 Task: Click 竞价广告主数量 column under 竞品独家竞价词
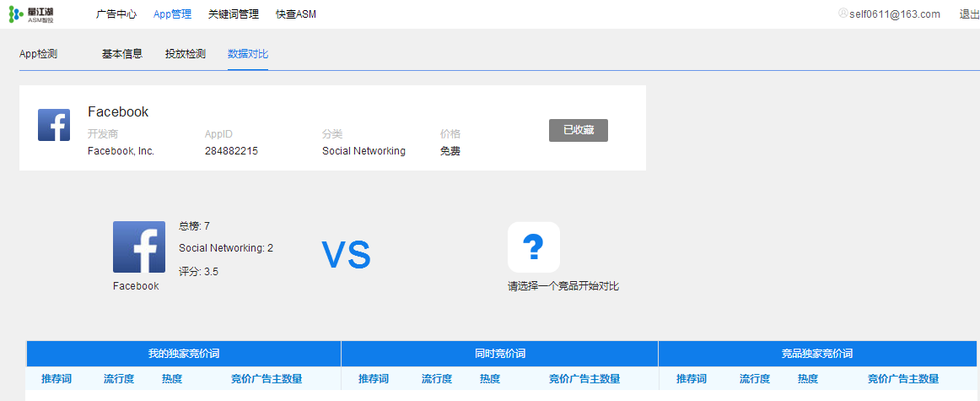(903, 378)
